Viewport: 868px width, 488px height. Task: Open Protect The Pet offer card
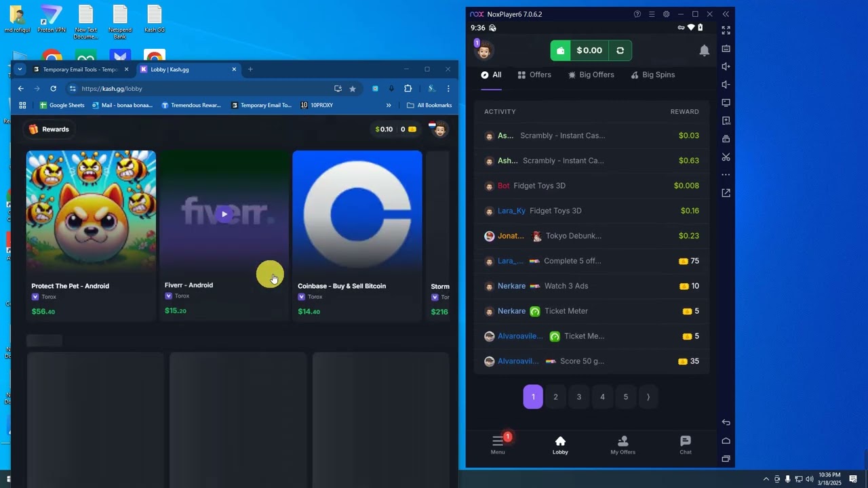pos(91,235)
